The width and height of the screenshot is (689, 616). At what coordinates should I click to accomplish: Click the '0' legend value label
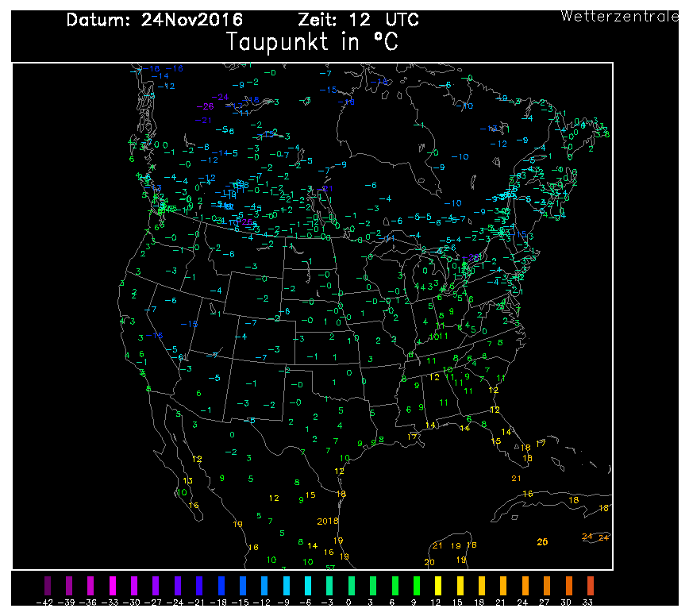tap(351, 603)
